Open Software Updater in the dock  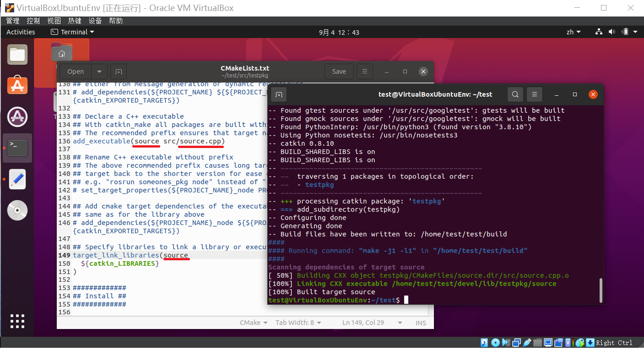[x=17, y=117]
